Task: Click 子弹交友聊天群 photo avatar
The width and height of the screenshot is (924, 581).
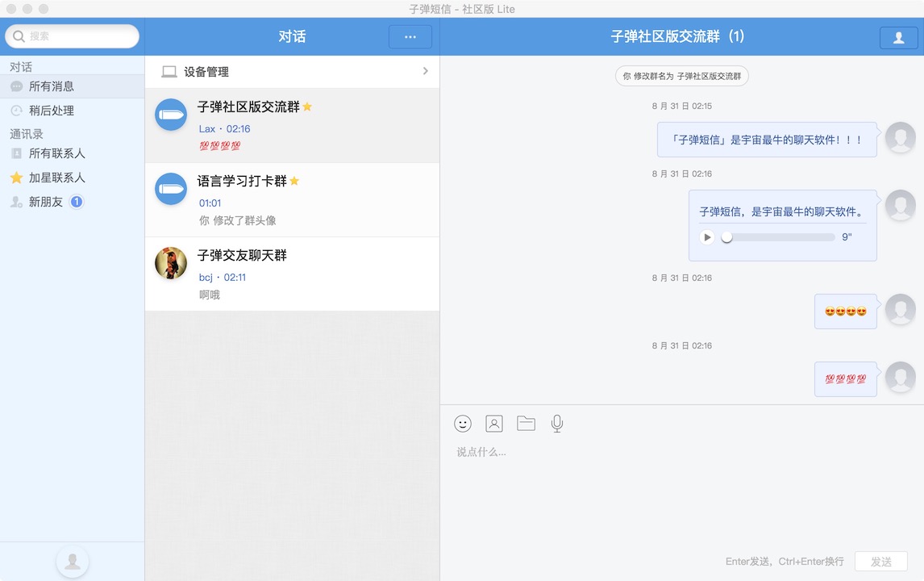Action: [171, 263]
